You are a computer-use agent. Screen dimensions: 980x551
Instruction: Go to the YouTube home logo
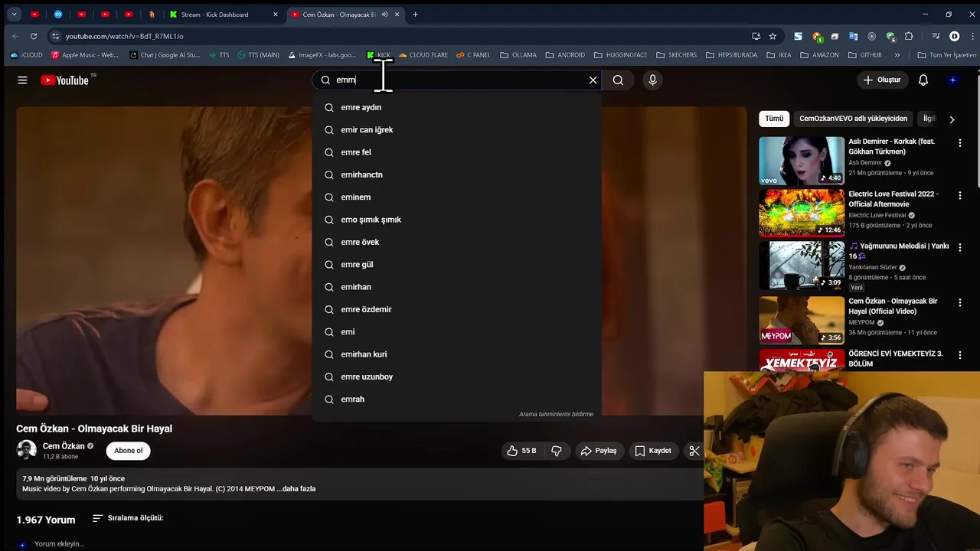click(64, 80)
